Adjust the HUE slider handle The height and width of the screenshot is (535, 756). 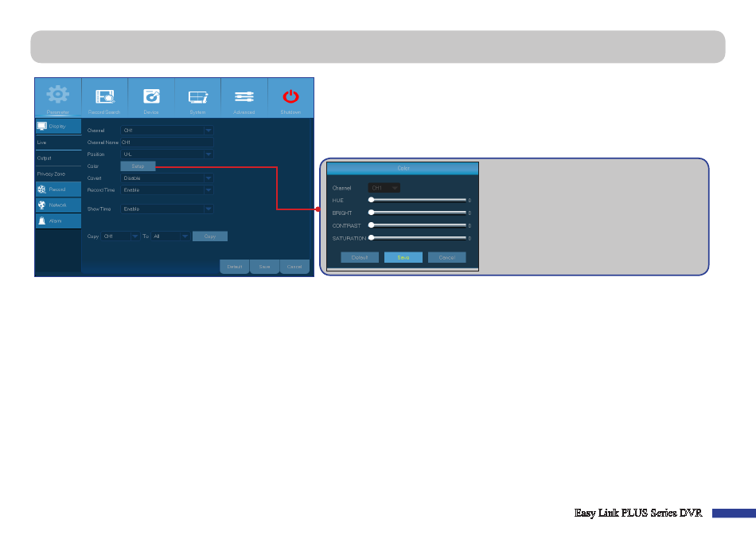(372, 200)
